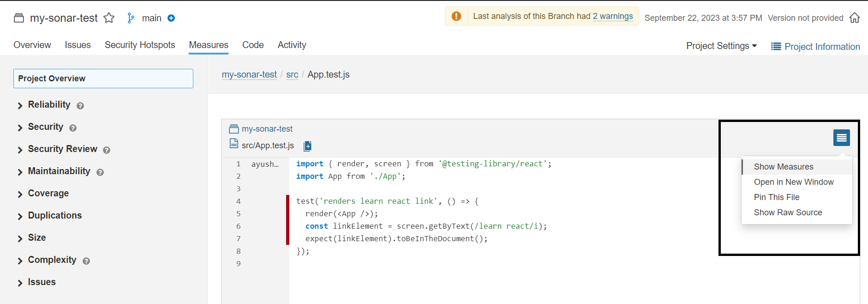This screenshot has height=304, width=868.
Task: Click the project icon beside my-sonar-test title
Action: [19, 18]
